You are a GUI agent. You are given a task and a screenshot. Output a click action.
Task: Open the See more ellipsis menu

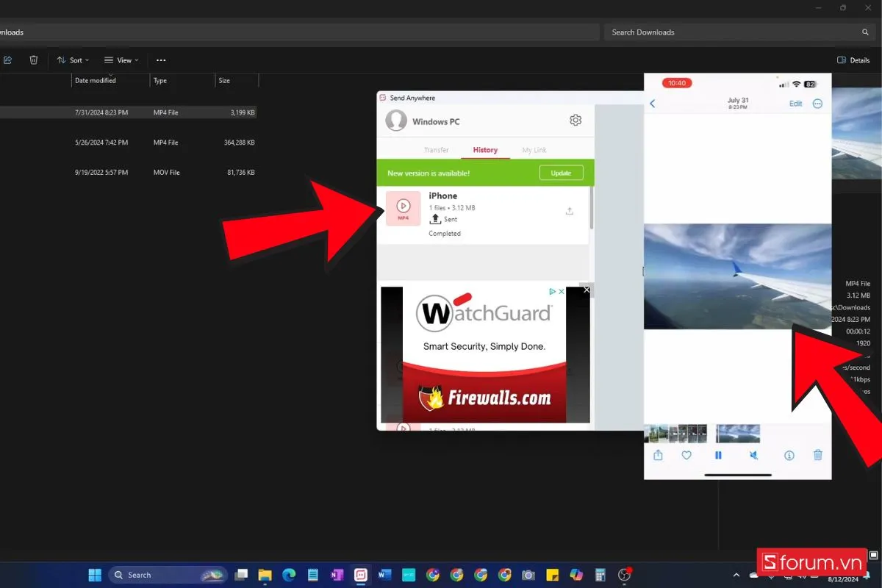161,60
